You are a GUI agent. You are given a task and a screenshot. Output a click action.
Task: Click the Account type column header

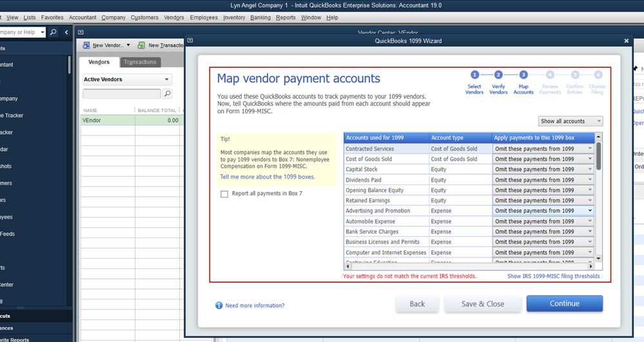pyautogui.click(x=460, y=137)
